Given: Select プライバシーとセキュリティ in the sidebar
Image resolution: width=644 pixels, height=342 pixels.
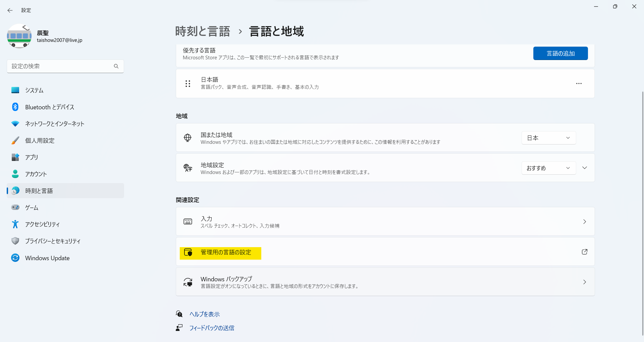Looking at the screenshot, I should (65, 241).
